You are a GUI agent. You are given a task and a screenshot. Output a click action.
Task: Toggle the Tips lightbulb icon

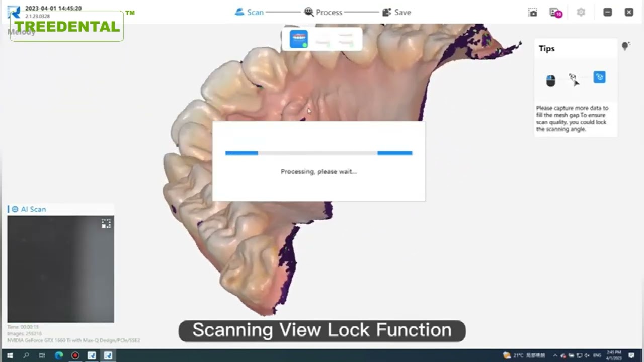click(x=625, y=46)
